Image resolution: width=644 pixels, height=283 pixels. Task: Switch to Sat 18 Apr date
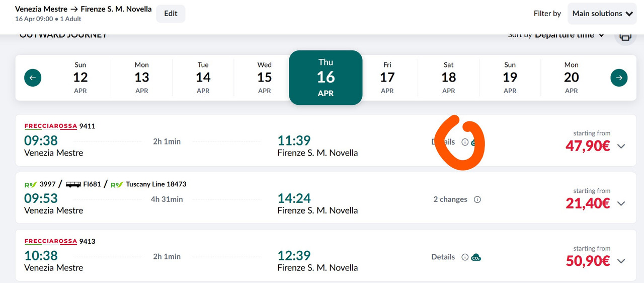449,78
